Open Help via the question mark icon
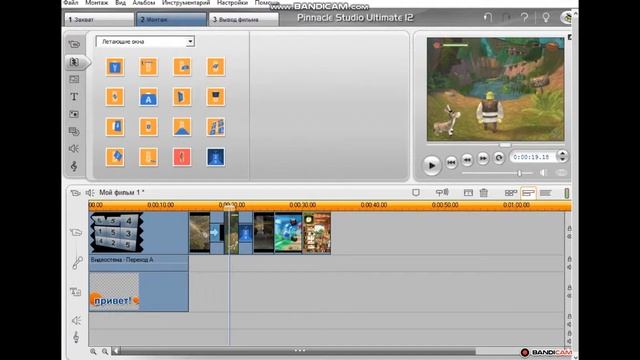 click(524, 18)
